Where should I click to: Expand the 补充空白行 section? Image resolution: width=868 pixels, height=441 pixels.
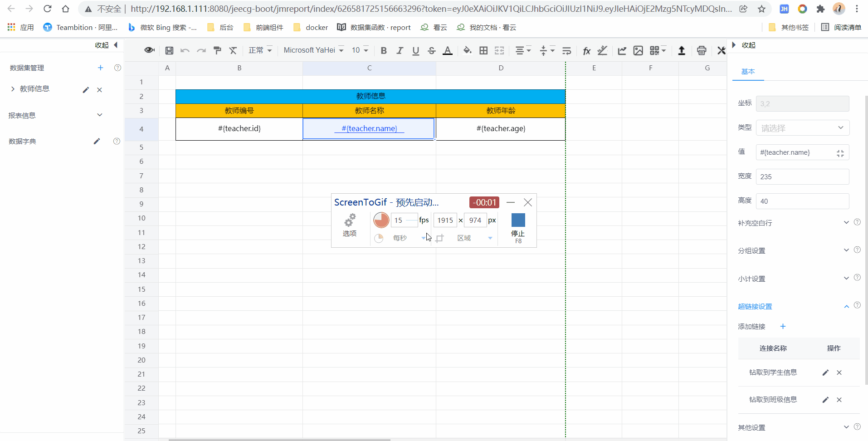tap(846, 222)
